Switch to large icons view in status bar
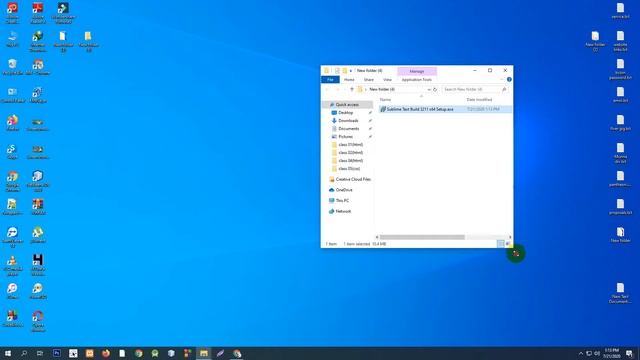 click(508, 244)
